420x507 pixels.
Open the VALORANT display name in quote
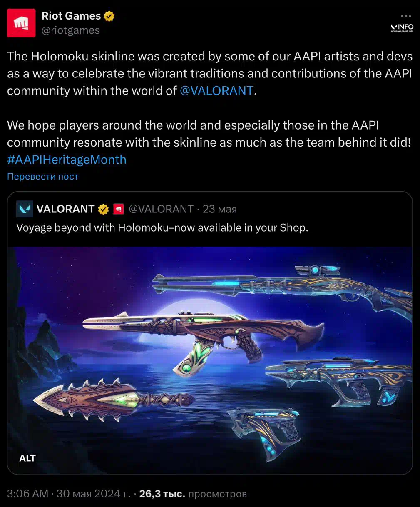coord(65,209)
